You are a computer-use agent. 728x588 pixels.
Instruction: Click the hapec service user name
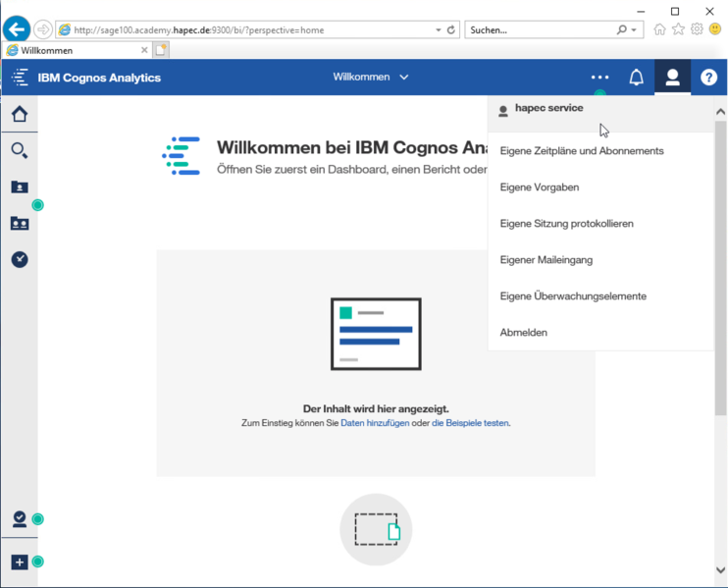click(548, 108)
